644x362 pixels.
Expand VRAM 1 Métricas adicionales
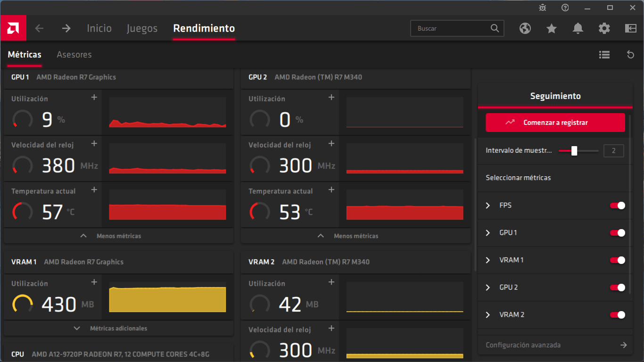click(x=119, y=328)
